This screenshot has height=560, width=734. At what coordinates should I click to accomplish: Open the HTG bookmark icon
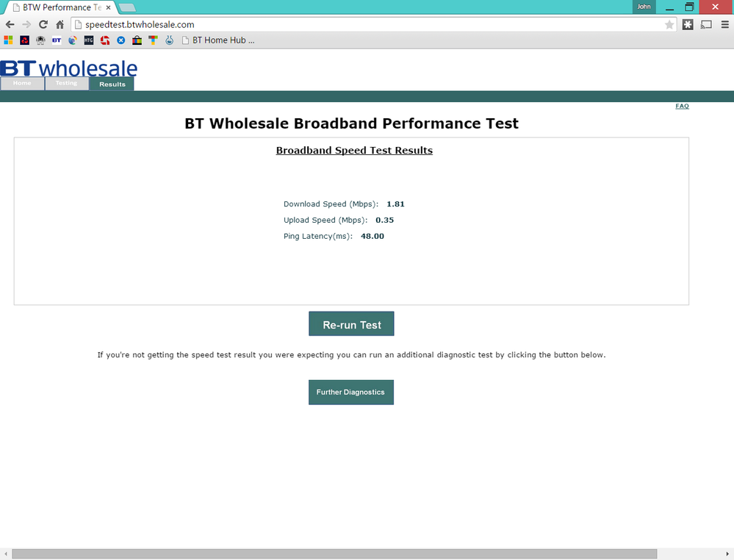(89, 40)
